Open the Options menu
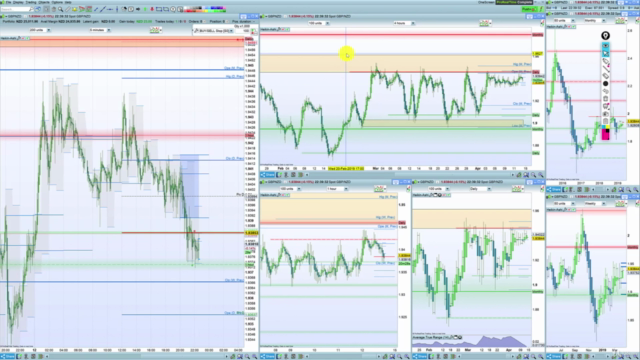640x360 pixels. point(57,2)
